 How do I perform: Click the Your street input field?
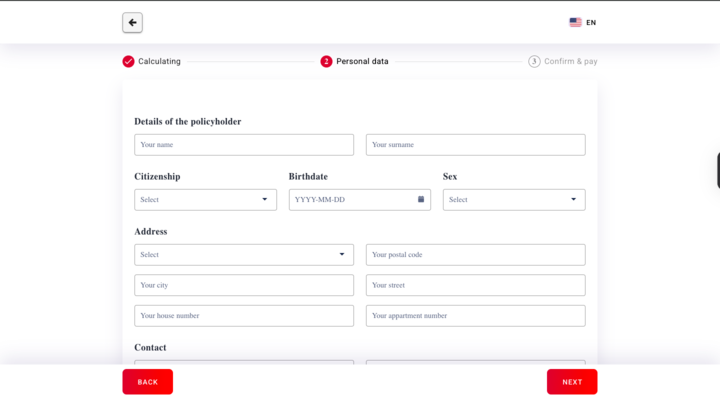point(475,285)
